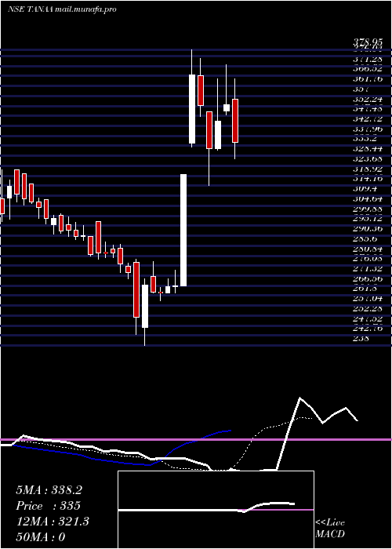The image size is (392, 549).
Task: Click the 12MA : 321.3 readout
Action: [53, 522]
